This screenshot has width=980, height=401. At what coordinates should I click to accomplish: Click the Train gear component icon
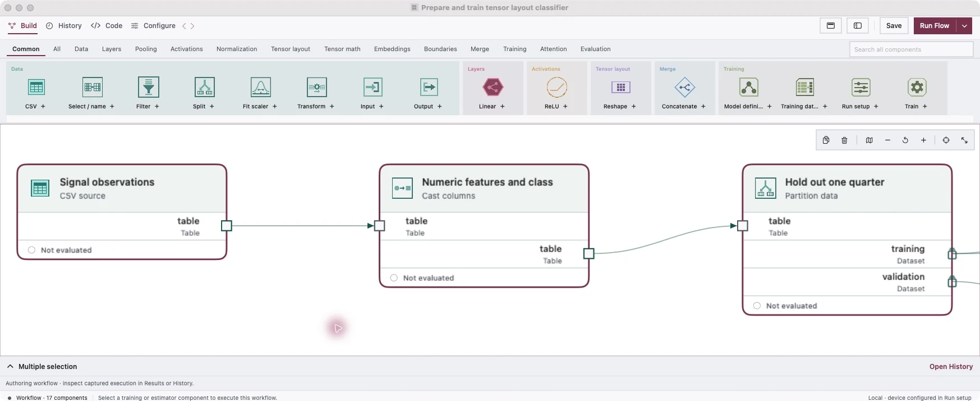tap(917, 88)
